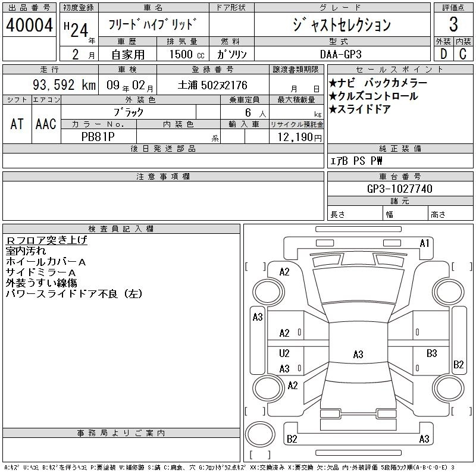Click the B3 mark on the diagram

click(x=431, y=353)
